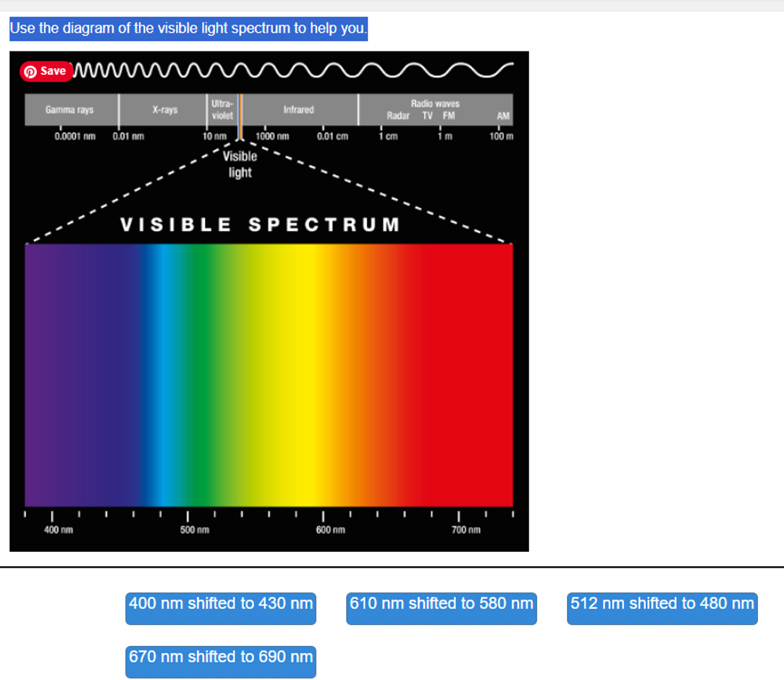Click the AM label on the radio band

(502, 115)
